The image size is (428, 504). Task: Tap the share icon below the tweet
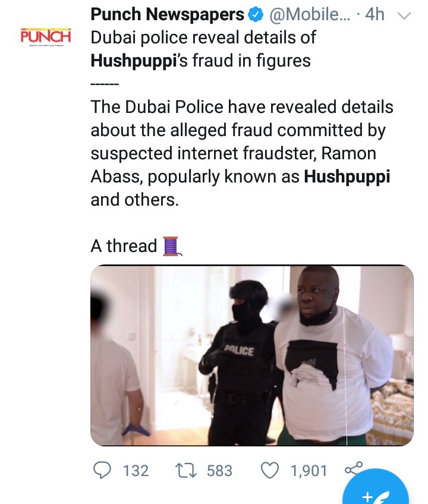[353, 468]
